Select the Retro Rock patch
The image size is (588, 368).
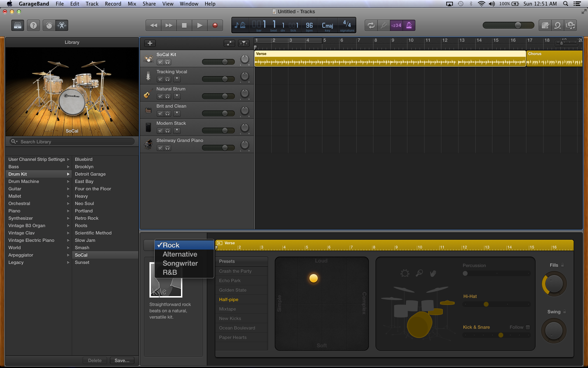pyautogui.click(x=105, y=218)
